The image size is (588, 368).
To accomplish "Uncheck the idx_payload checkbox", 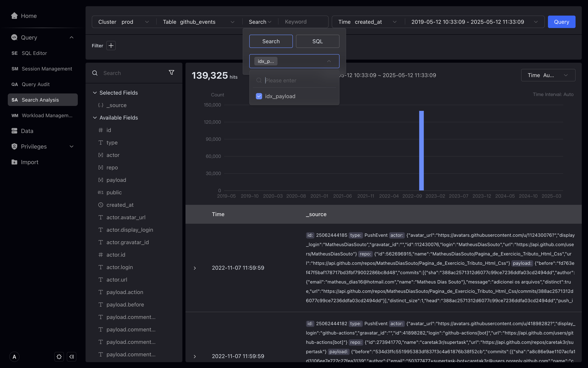I will [x=259, y=96].
